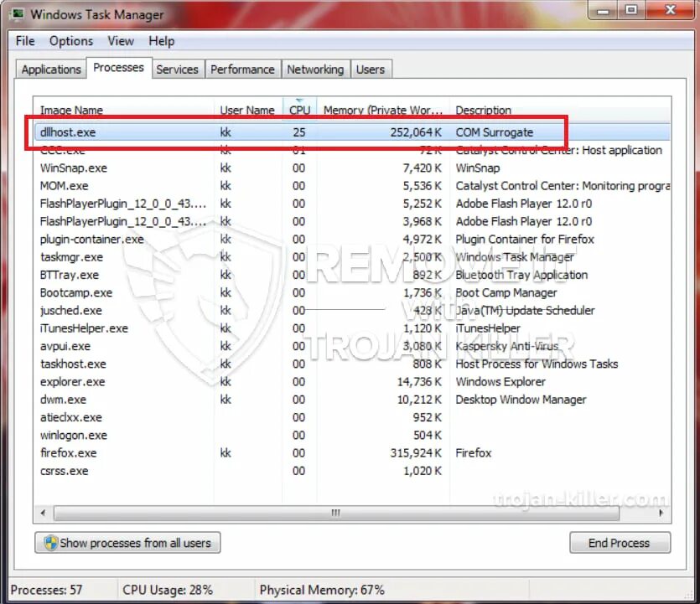
Task: Click the Task Manager title bar icon
Action: (x=18, y=14)
